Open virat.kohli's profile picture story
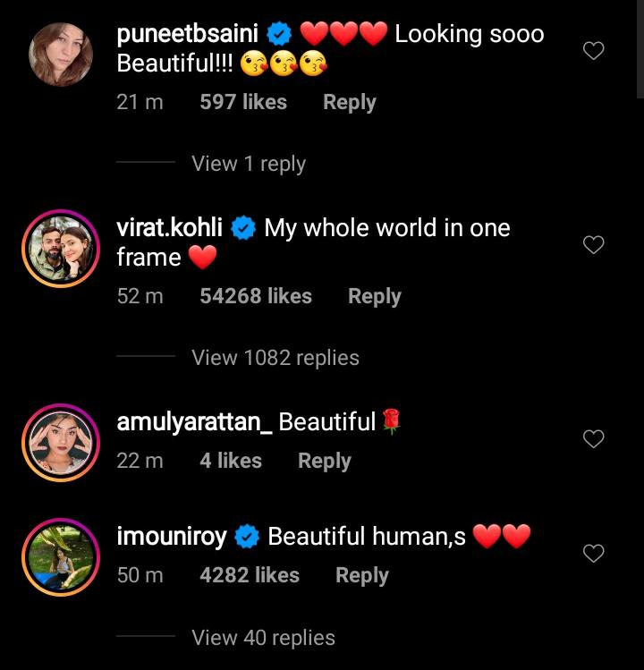The height and width of the screenshot is (670, 644). 60,249
